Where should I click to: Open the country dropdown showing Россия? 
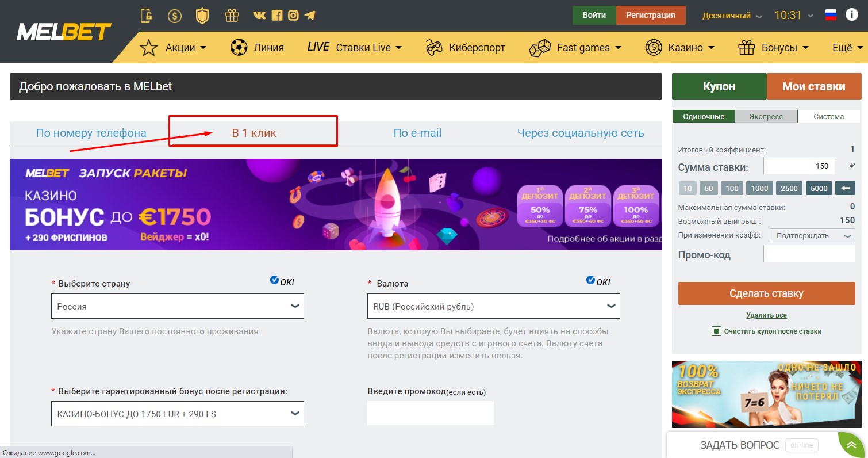(178, 306)
